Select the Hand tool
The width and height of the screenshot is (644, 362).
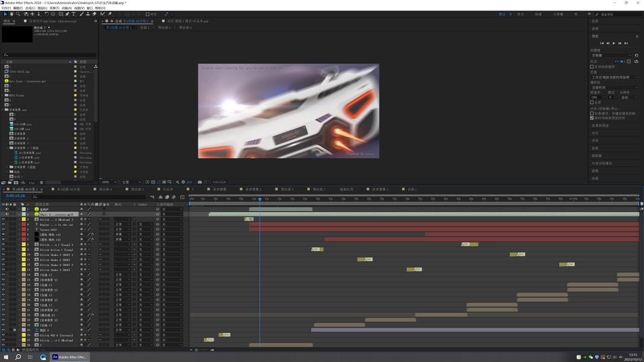(x=11, y=14)
